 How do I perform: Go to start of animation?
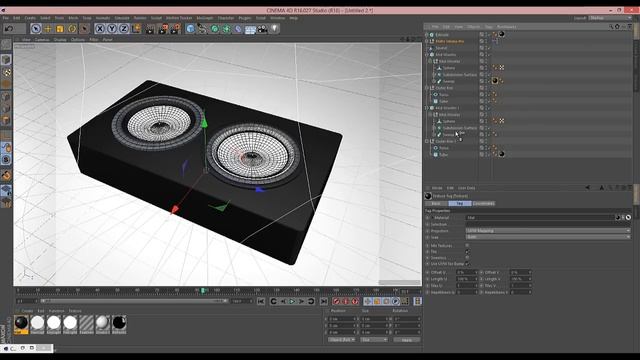pos(261,301)
